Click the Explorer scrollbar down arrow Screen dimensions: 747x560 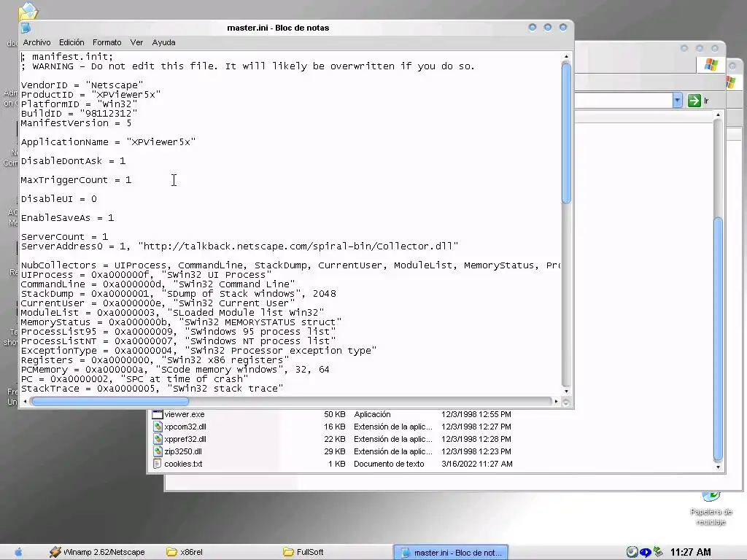(718, 467)
